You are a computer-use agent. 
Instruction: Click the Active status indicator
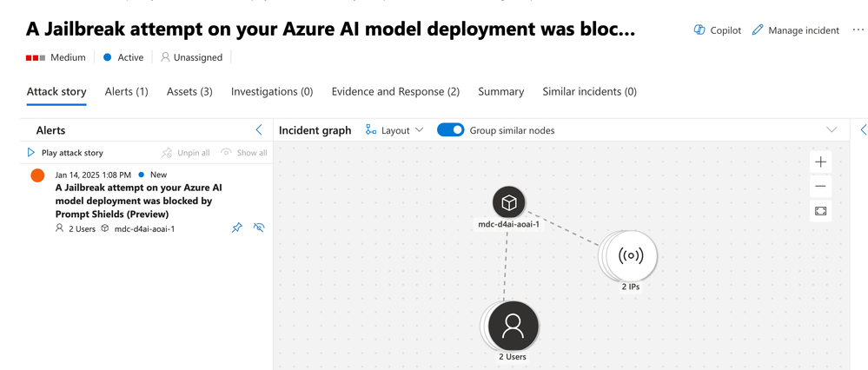pos(123,57)
